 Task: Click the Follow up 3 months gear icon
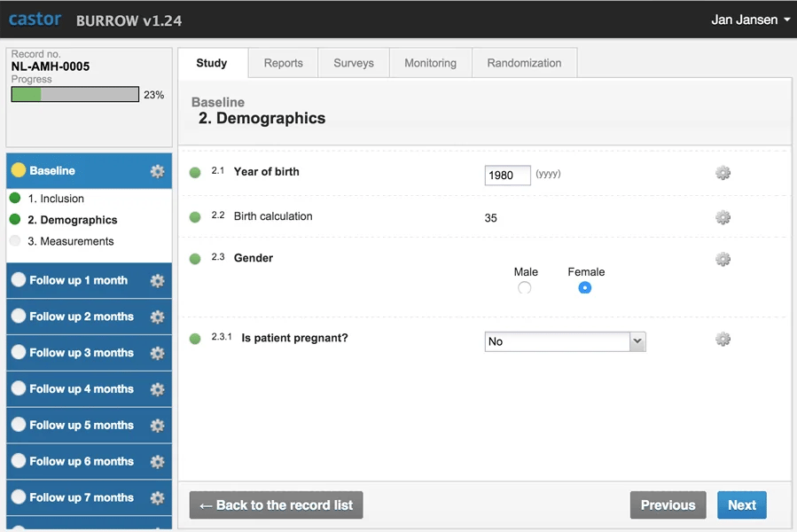coord(158,353)
